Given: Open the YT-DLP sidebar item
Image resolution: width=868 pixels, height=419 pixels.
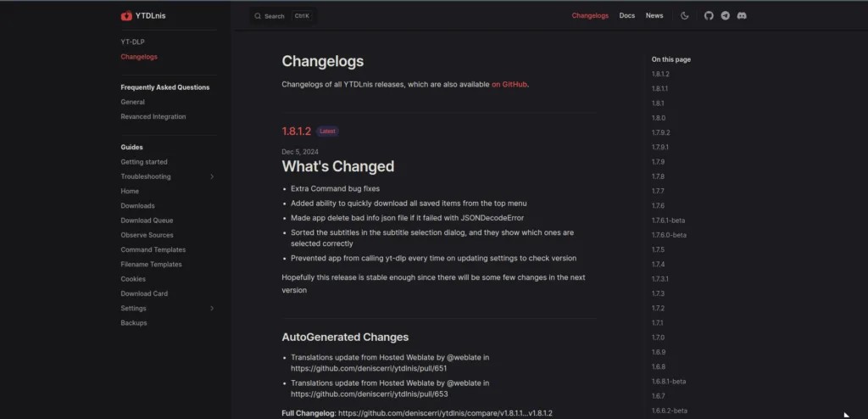Looking at the screenshot, I should click(132, 42).
